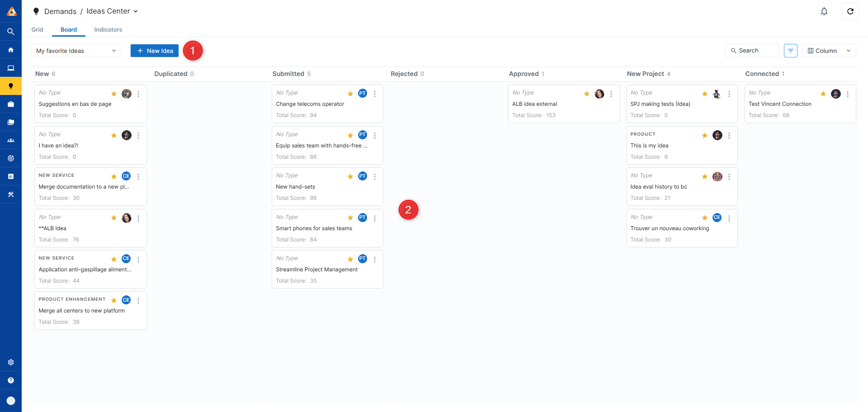Open the home icon in sidebar
Screen dimensions: 868x412
pos(11,50)
